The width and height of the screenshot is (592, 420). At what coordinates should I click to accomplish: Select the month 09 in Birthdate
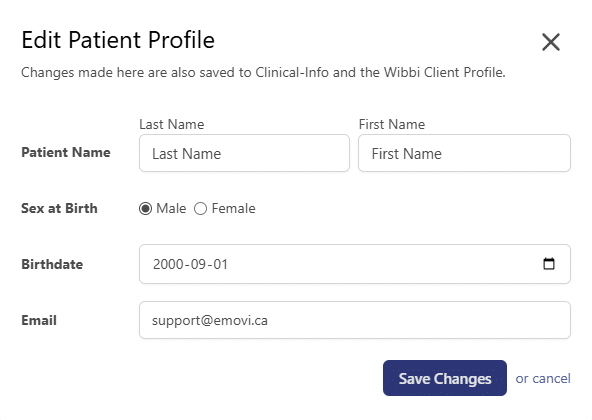[198, 264]
